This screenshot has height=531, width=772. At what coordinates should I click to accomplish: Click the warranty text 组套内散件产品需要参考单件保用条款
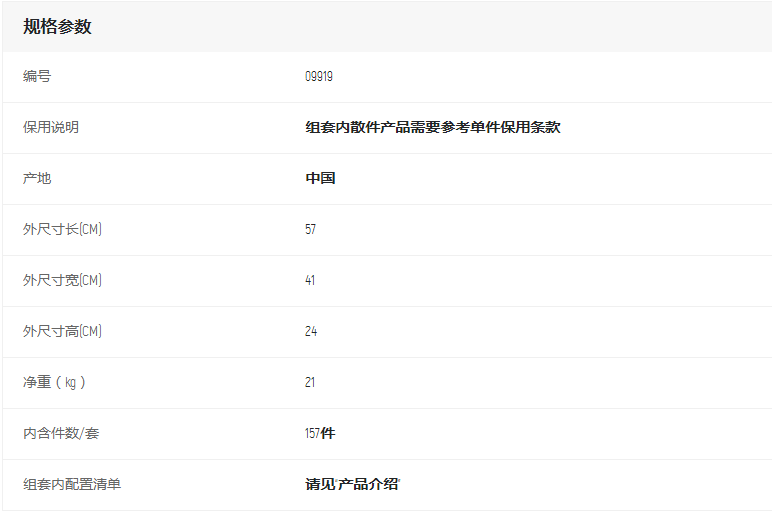[432, 127]
